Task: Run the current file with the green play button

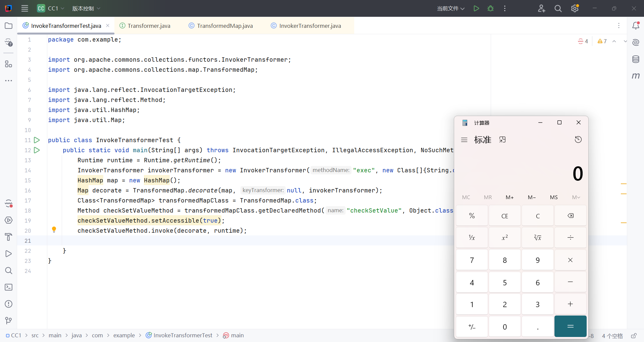Action: pos(476,8)
